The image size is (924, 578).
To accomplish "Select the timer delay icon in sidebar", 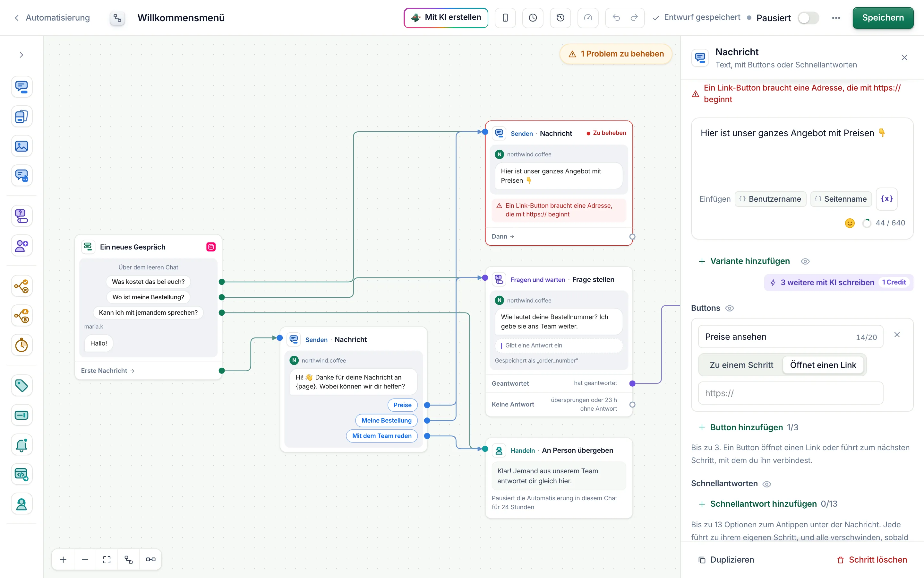I will pos(21,345).
